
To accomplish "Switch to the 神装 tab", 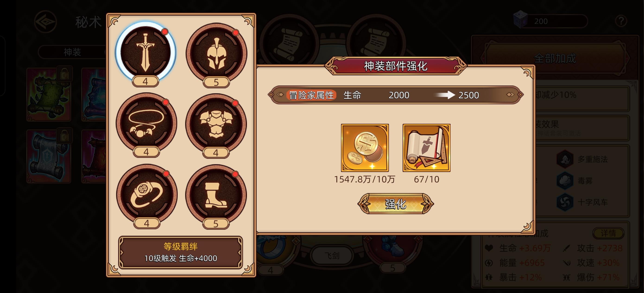I will [x=72, y=52].
